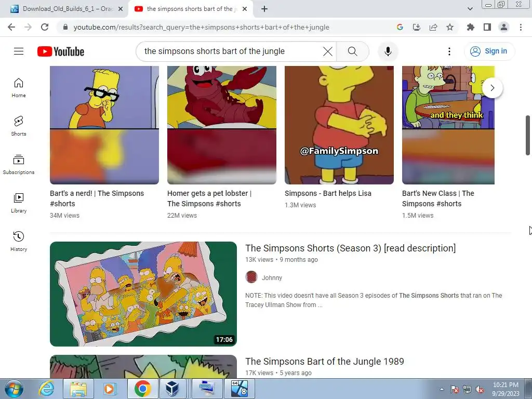The image size is (532, 399).
Task: Open Bart's a nerd short title
Action: tap(97, 198)
